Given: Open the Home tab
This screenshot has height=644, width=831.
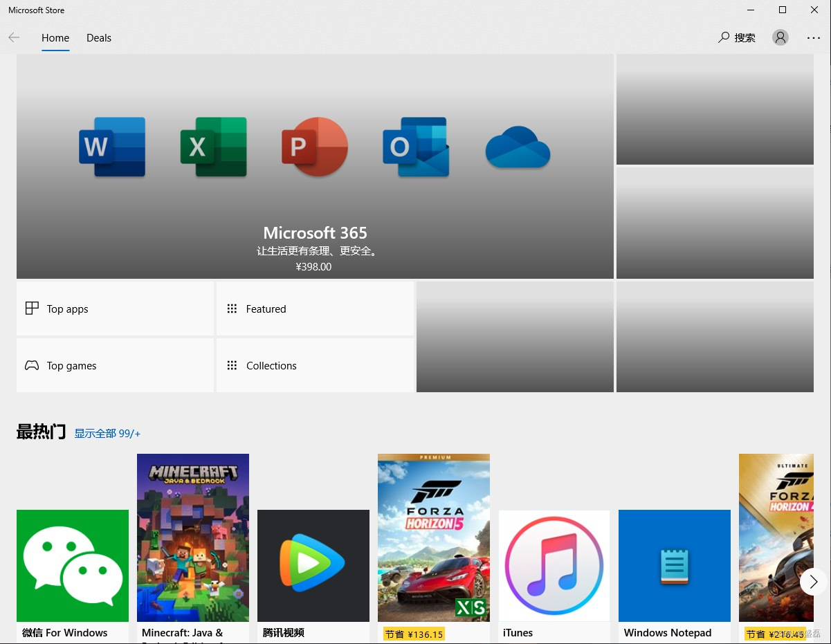Looking at the screenshot, I should click(55, 38).
